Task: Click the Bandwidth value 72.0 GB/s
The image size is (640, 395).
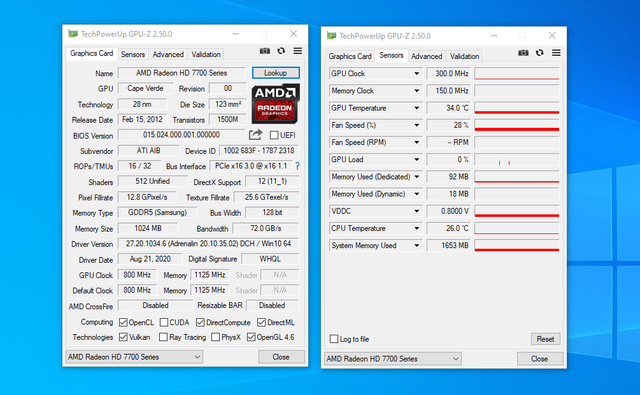Action: pyautogui.click(x=266, y=228)
